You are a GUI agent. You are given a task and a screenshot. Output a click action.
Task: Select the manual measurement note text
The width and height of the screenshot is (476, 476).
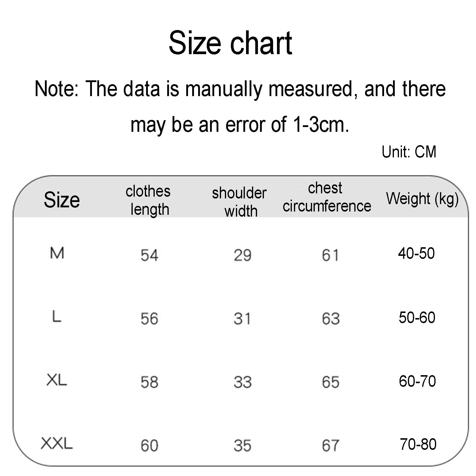coord(240,107)
